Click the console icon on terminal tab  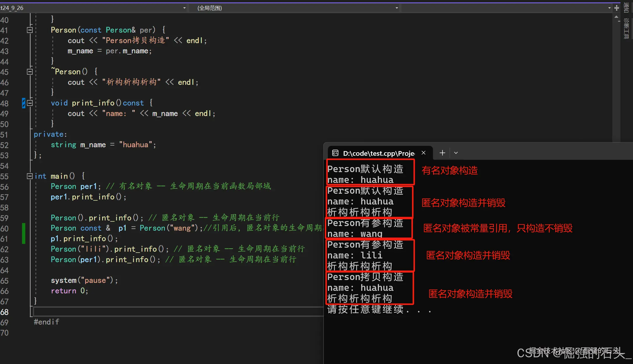335,153
